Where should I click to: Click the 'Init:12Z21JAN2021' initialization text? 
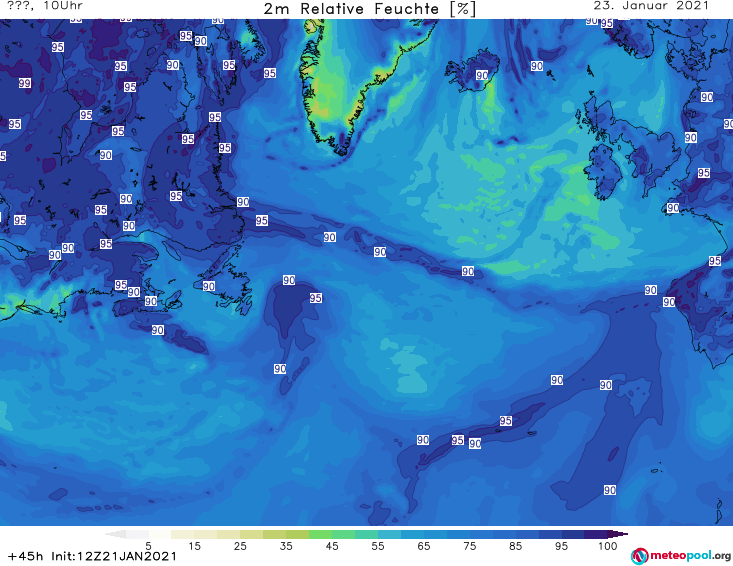click(114, 556)
